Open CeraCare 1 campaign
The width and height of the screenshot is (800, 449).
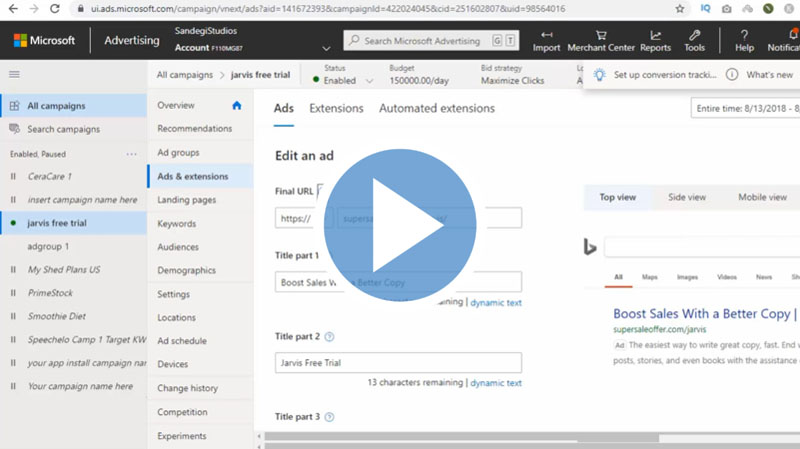point(49,177)
